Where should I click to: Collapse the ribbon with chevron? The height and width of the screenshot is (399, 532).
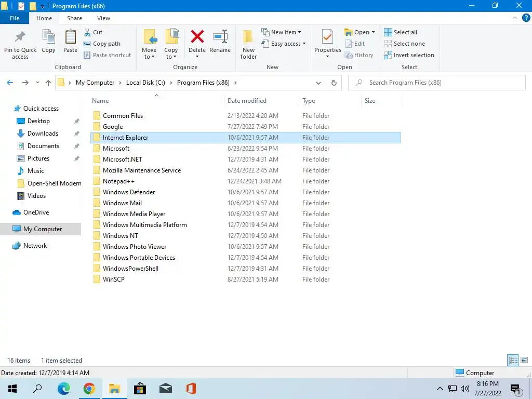pos(515,18)
